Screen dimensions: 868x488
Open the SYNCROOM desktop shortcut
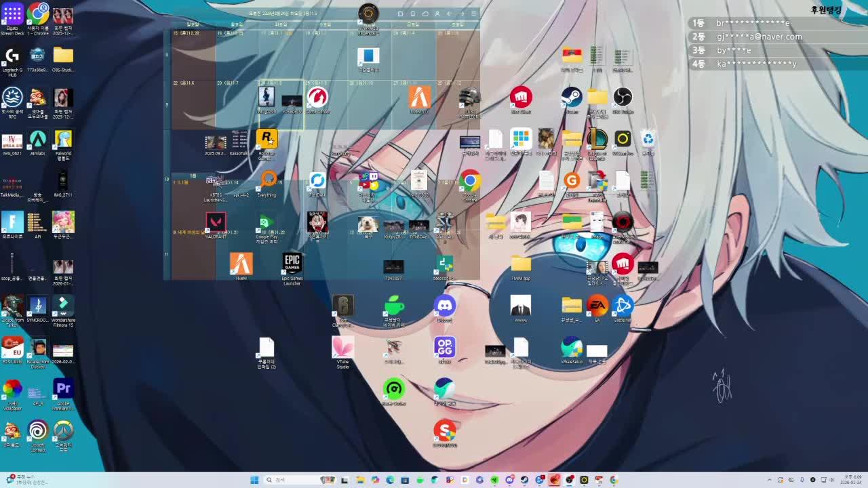click(37, 309)
